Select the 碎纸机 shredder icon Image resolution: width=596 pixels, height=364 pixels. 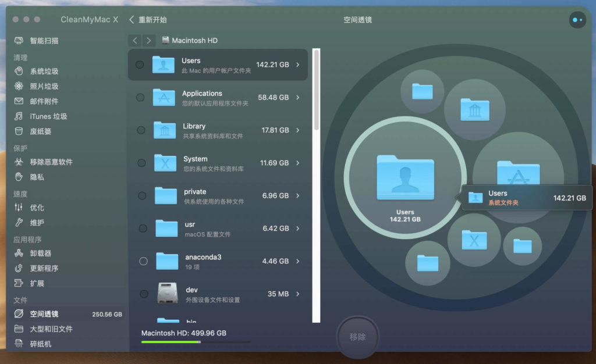(19, 344)
